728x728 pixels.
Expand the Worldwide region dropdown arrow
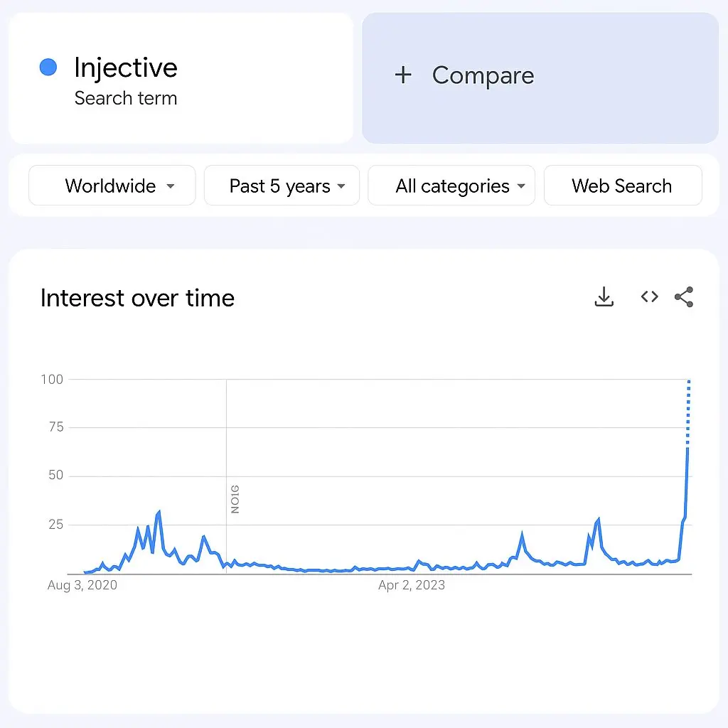[x=171, y=186]
